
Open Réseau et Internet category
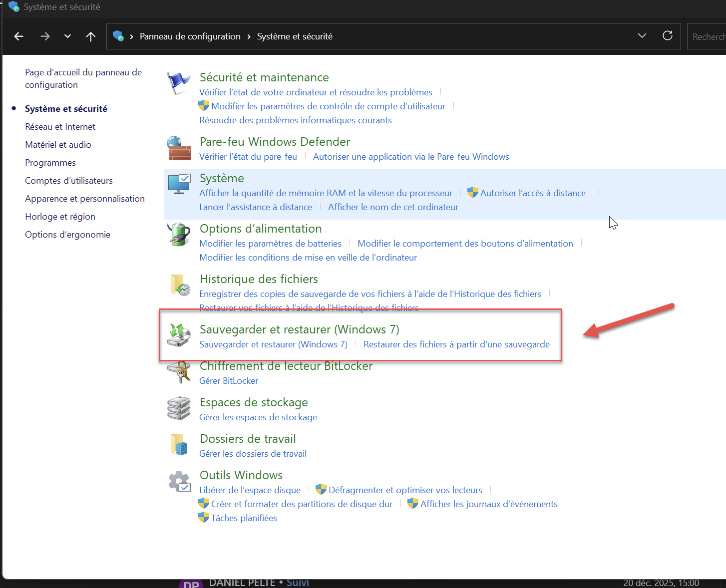pos(60,127)
